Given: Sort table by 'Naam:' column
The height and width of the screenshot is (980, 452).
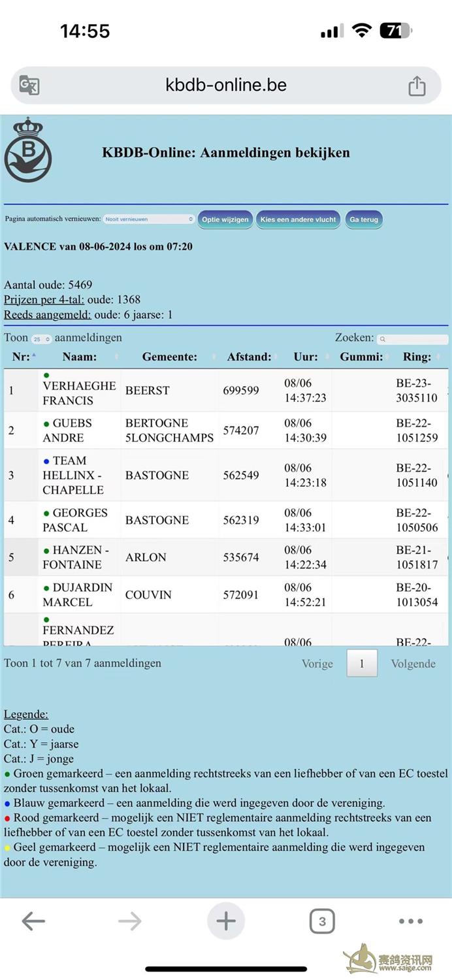Looking at the screenshot, I should point(80,357).
